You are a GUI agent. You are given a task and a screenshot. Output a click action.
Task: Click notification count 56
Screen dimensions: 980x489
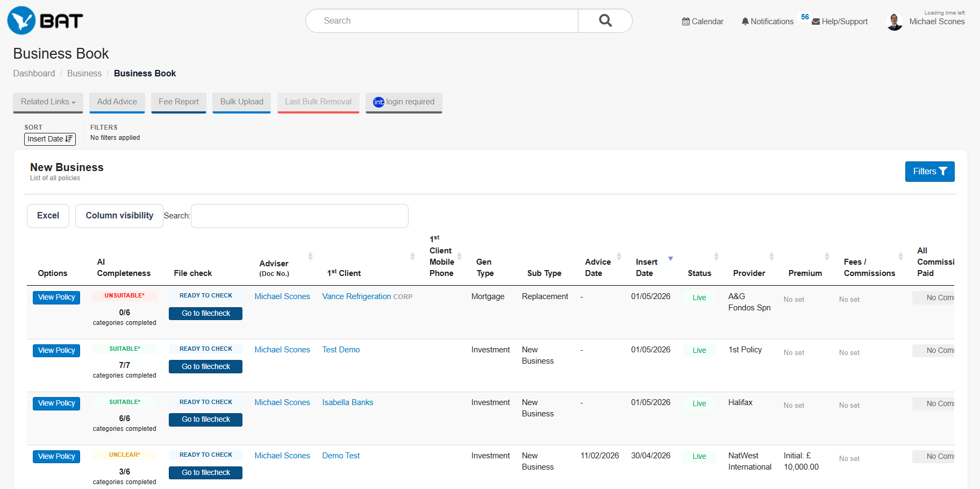point(805,17)
